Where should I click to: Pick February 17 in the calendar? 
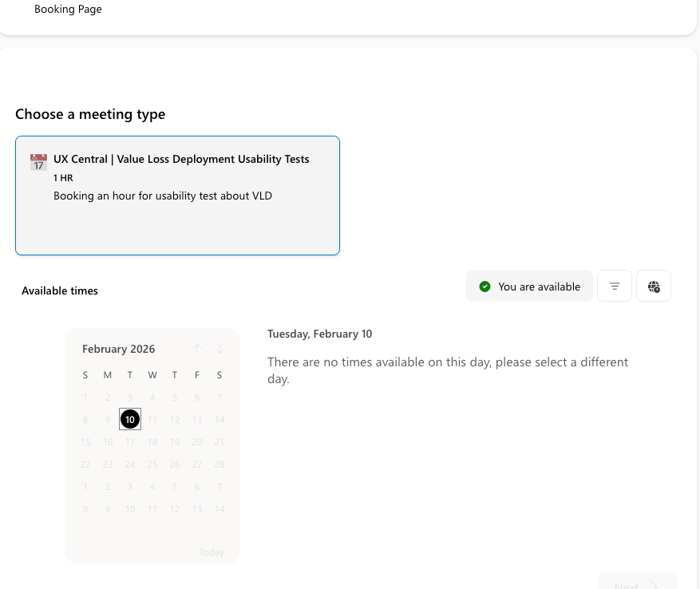click(x=130, y=441)
